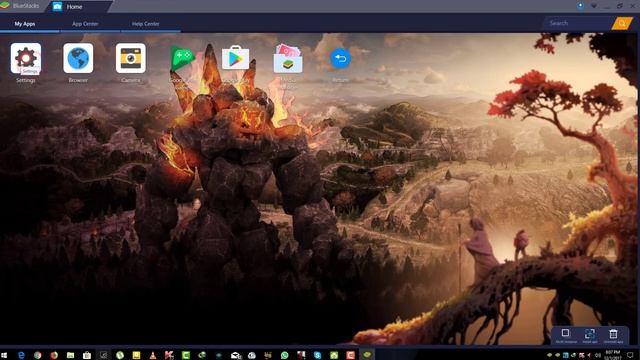
Task: Click the blue Return arrow app icon
Action: point(340,59)
